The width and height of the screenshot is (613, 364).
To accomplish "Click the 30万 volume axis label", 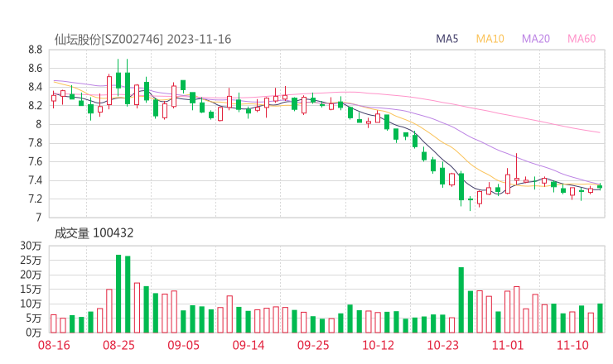I will click(32, 246).
